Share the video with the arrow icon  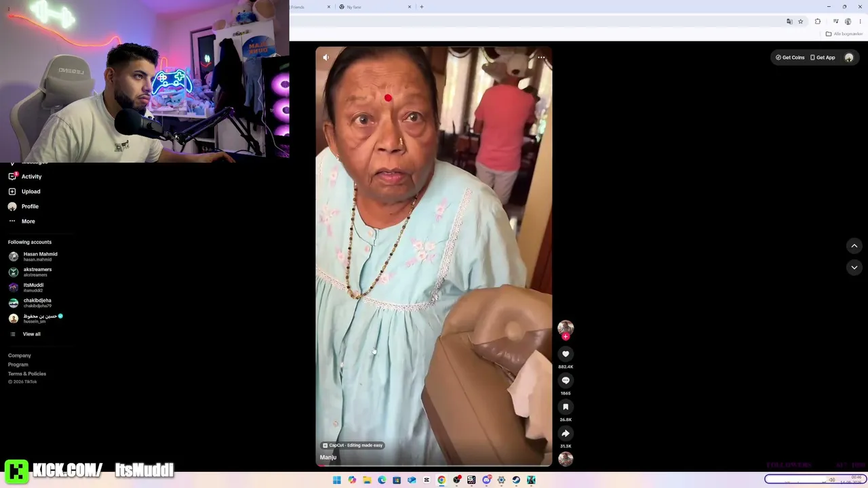point(566,433)
